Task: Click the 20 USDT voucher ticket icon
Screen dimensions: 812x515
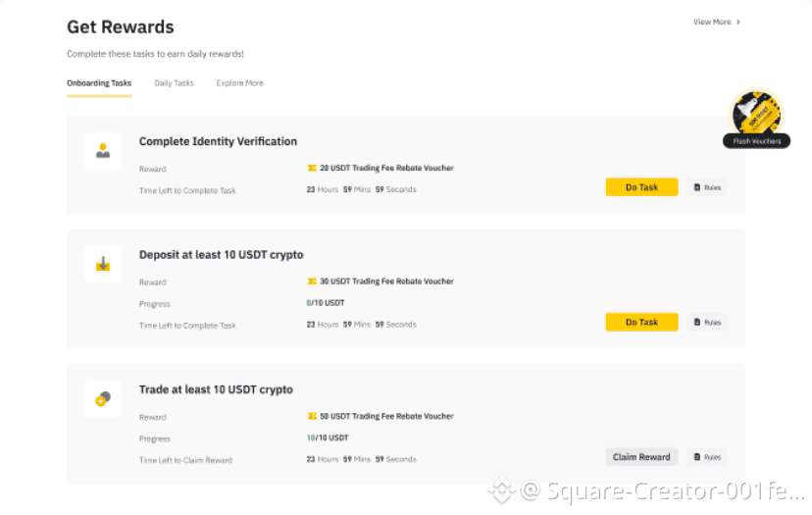Action: click(x=312, y=168)
